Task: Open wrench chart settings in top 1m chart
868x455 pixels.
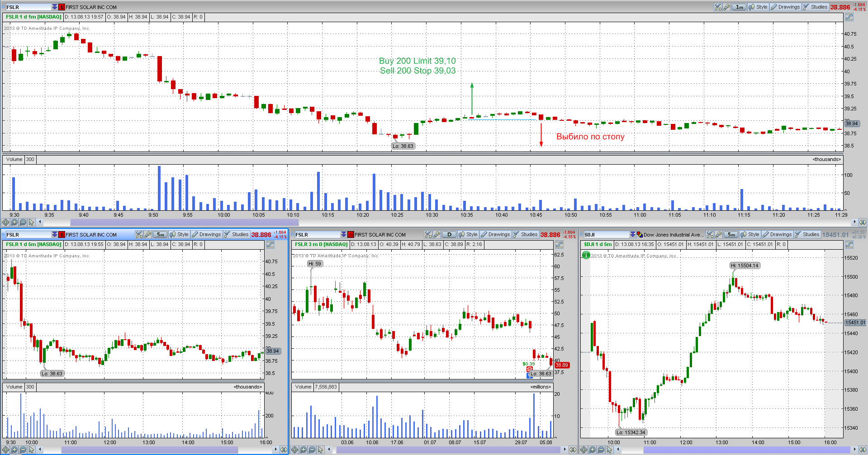Action: point(726,7)
